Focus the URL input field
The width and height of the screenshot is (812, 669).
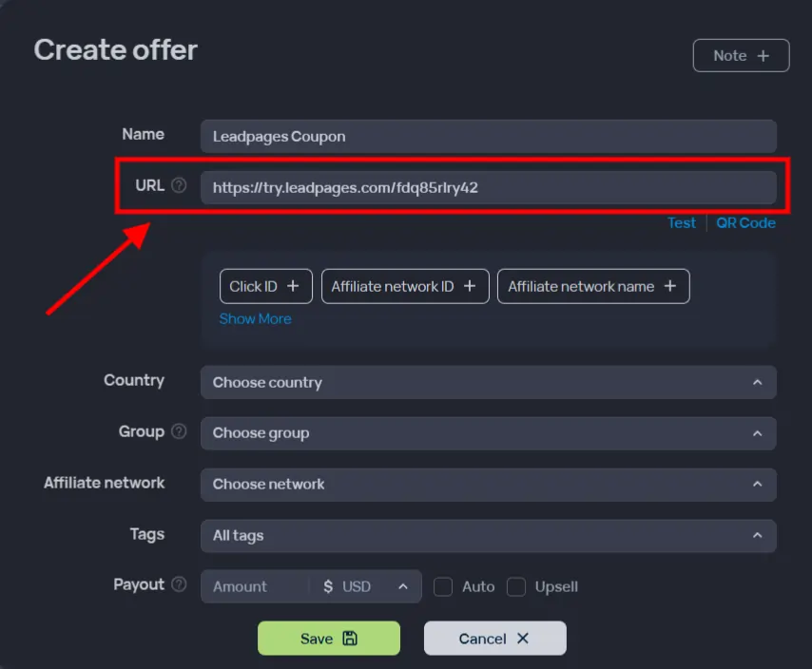pos(489,188)
